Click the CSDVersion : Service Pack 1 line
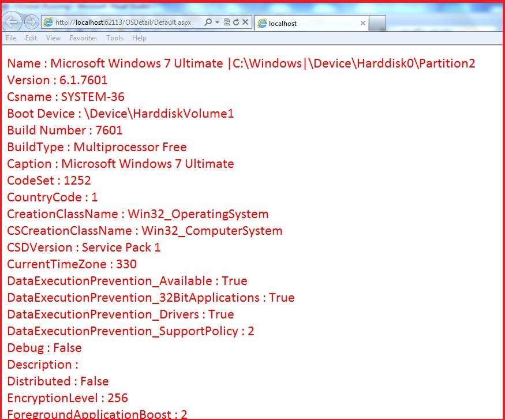Image resolution: width=505 pixels, height=420 pixels. [x=84, y=247]
